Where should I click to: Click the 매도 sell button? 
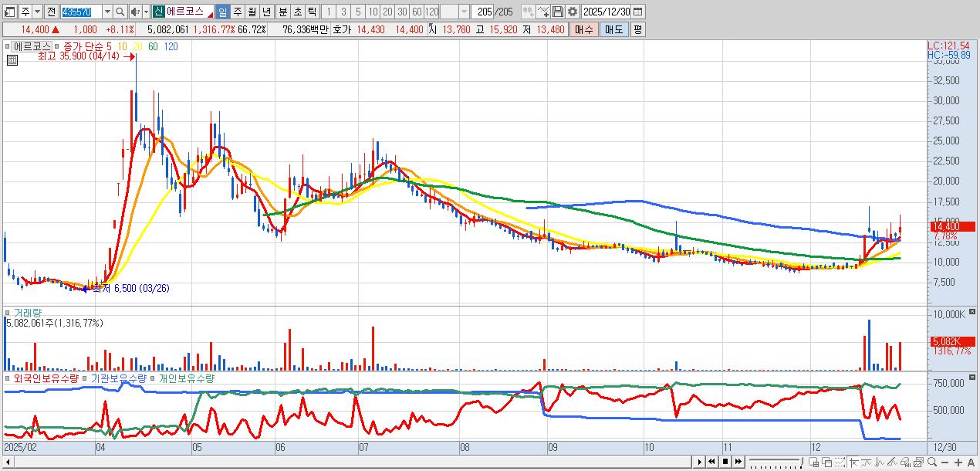(x=613, y=29)
